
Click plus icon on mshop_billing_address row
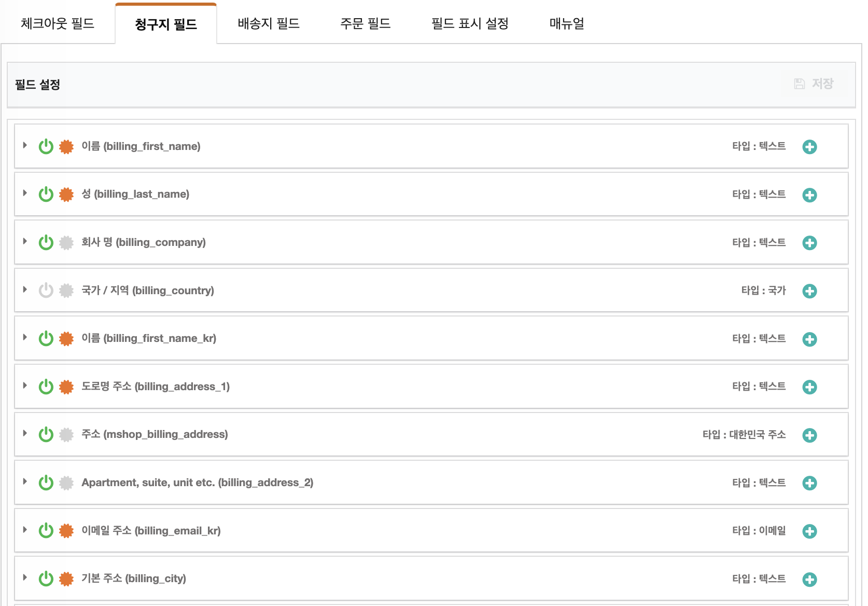pyautogui.click(x=809, y=435)
